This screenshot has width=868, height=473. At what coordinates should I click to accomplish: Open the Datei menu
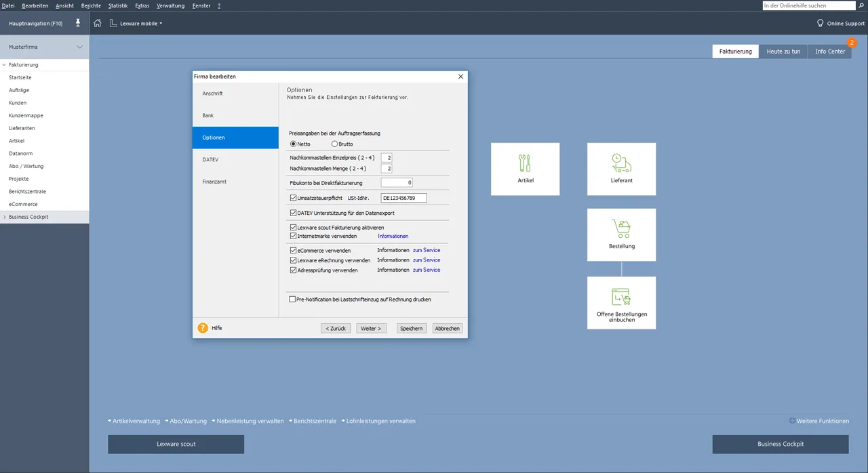(9, 5)
